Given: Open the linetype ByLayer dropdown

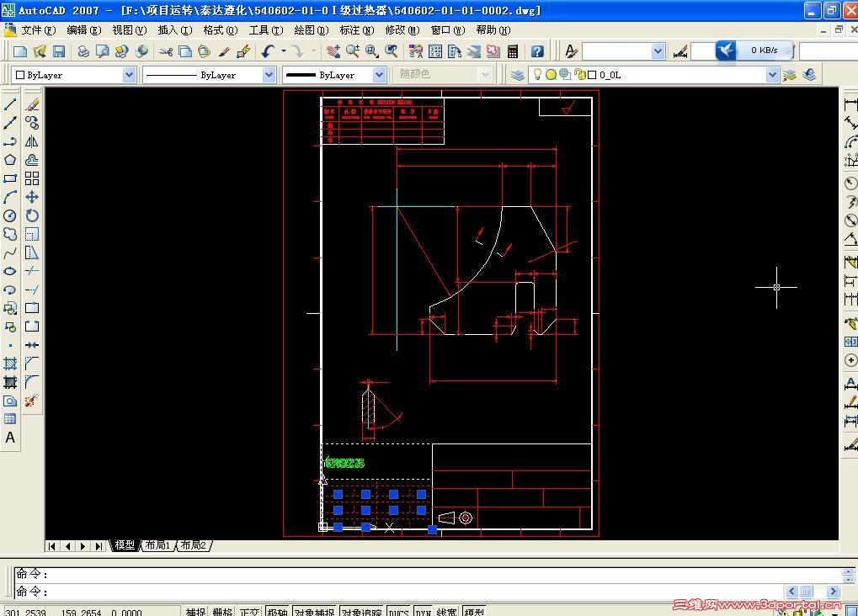Looking at the screenshot, I should (269, 75).
